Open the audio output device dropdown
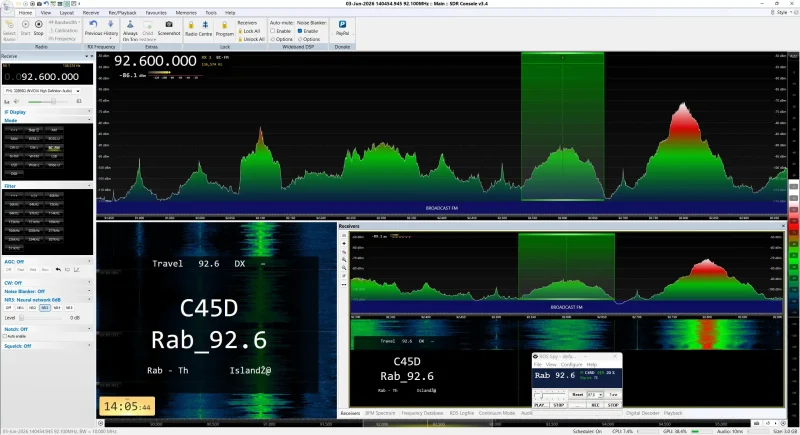This screenshot has height=435, width=800. point(42,91)
